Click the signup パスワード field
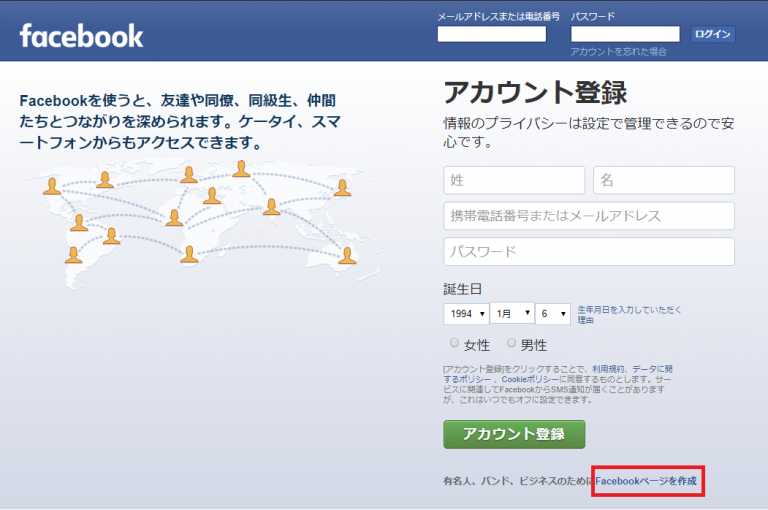Image resolution: width=768 pixels, height=510 pixels. click(x=589, y=251)
